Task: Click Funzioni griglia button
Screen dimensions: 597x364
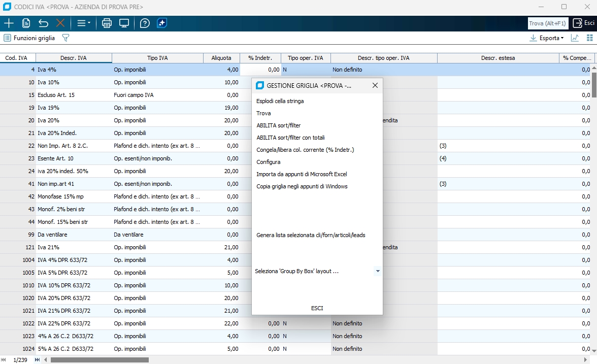Action: pyautogui.click(x=29, y=38)
